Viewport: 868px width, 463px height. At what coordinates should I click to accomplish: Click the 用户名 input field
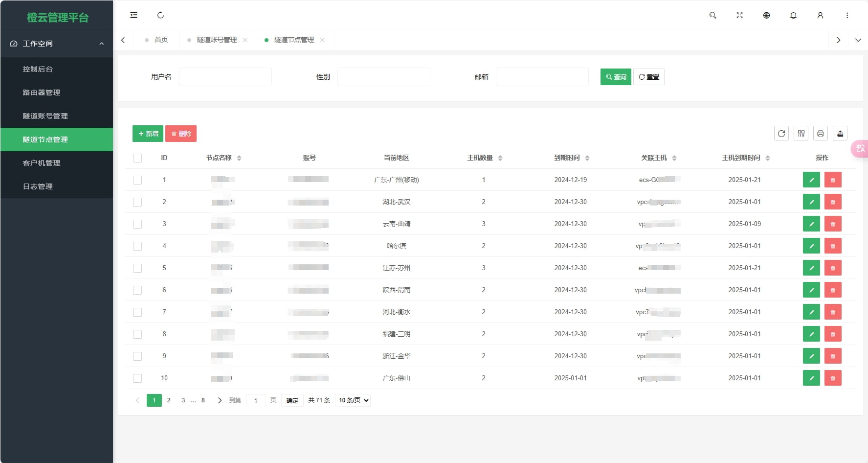pos(225,76)
